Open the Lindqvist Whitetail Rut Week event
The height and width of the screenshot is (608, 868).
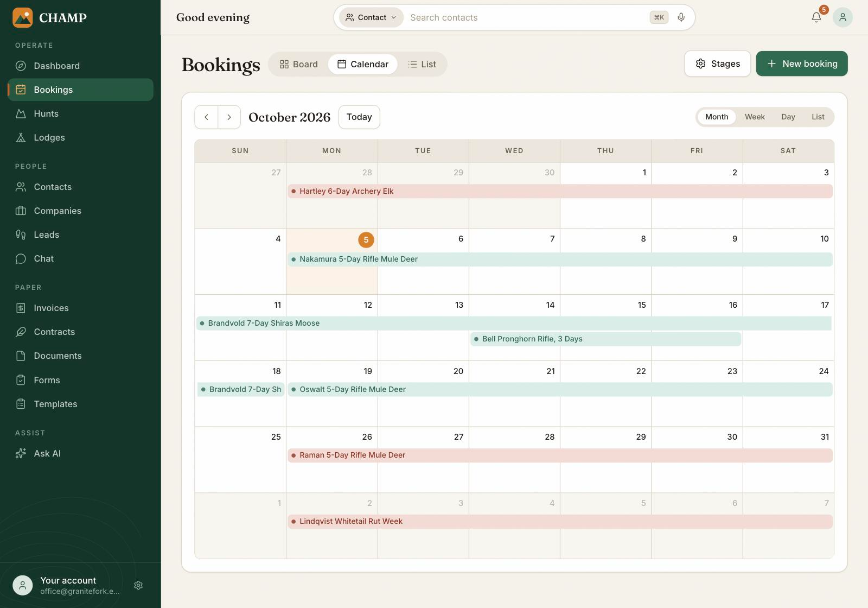click(x=560, y=521)
